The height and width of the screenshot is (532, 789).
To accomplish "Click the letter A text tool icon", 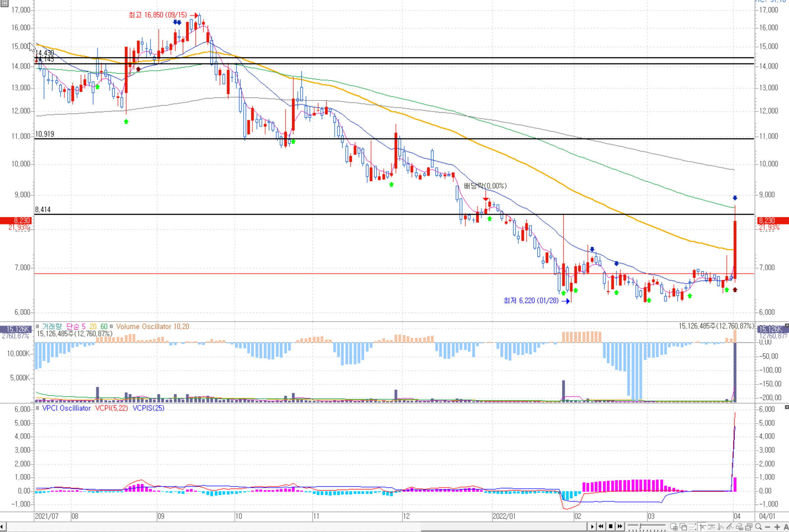I will (786, 527).
